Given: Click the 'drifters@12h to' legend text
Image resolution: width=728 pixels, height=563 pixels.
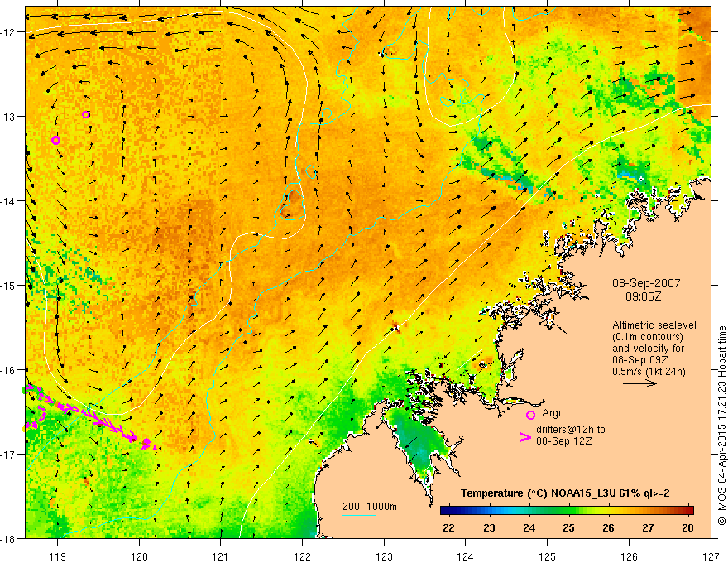Looking at the screenshot, I should (571, 429).
